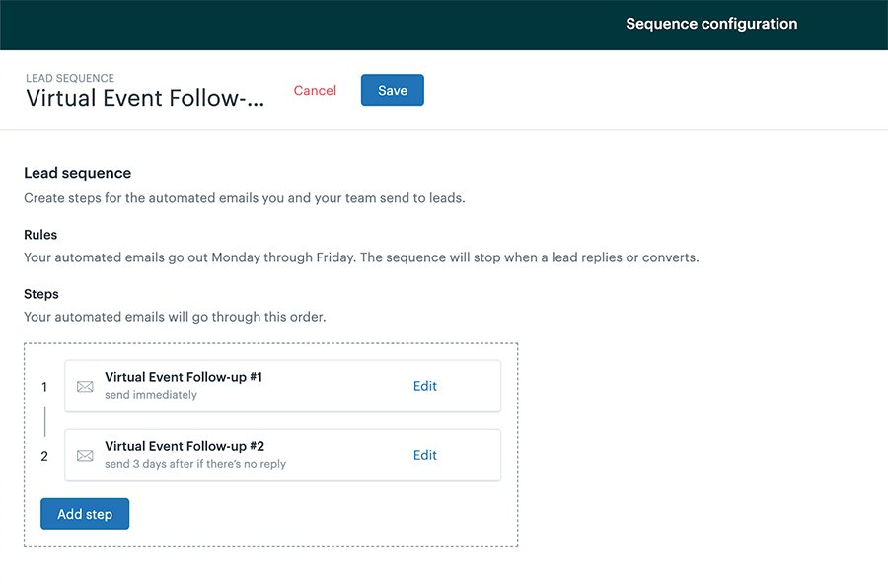Click the Rules section description text
Screen dimensions: 888x588
(x=361, y=257)
